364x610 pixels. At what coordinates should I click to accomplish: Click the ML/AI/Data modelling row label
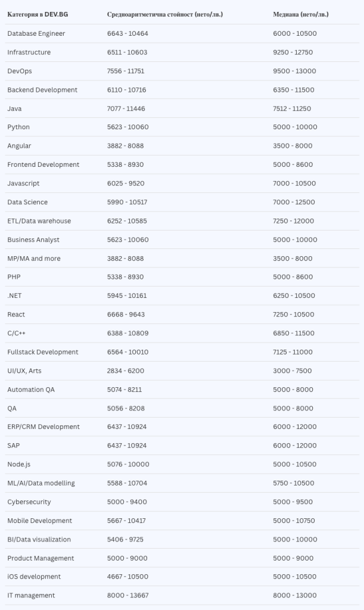click(x=41, y=483)
